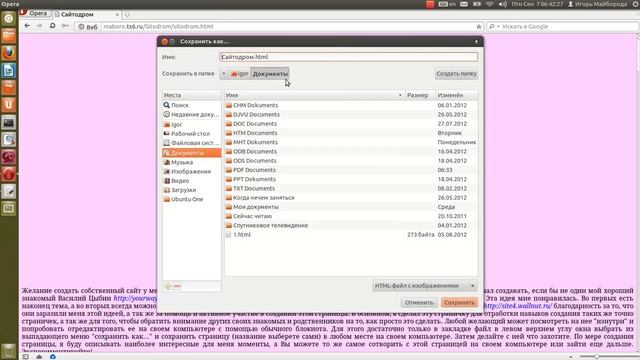Select the Спутниковое телевидение folder
This screenshot has width=640, height=360.
[x=351, y=225]
